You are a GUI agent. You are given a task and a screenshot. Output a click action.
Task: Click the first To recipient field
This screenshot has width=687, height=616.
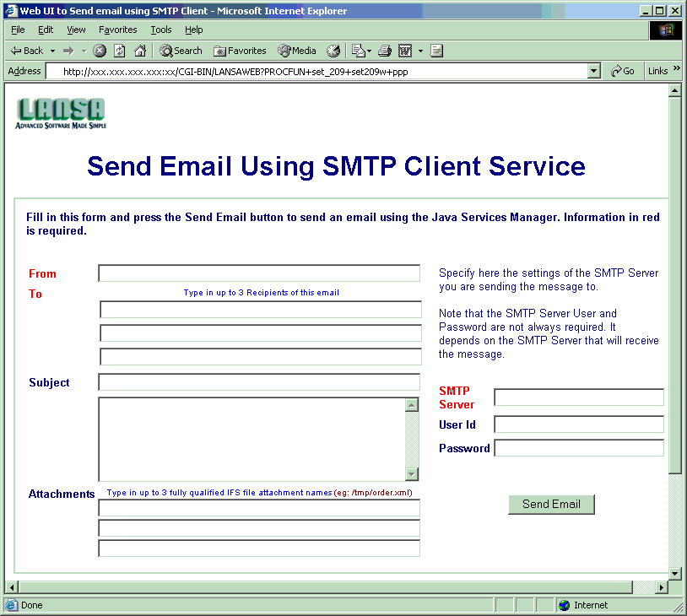pos(261,310)
